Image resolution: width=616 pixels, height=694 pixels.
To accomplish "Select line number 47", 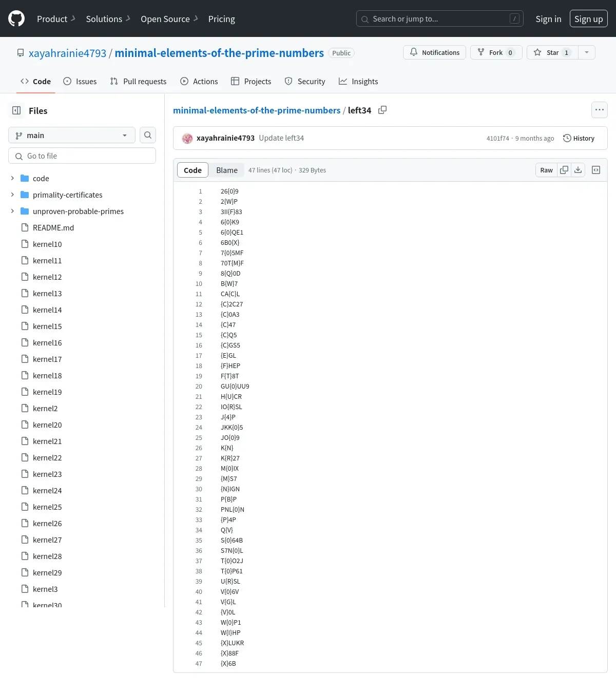I will (x=199, y=664).
